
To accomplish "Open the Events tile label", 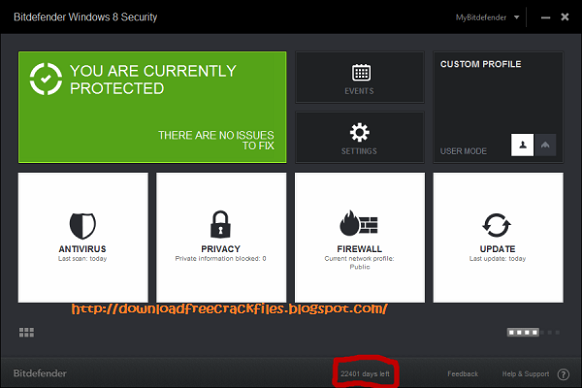I will (359, 91).
